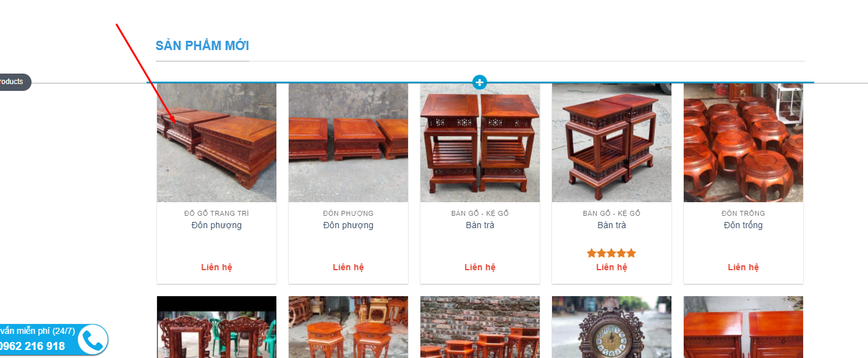Click Liên hệ under the first Đôn phượng

pyautogui.click(x=216, y=267)
